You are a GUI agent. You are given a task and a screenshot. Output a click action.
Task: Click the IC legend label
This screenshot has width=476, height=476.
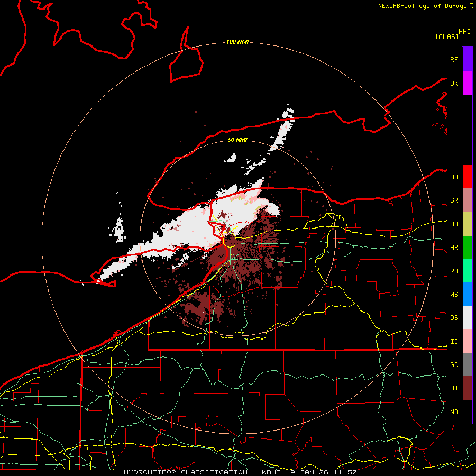(454, 342)
